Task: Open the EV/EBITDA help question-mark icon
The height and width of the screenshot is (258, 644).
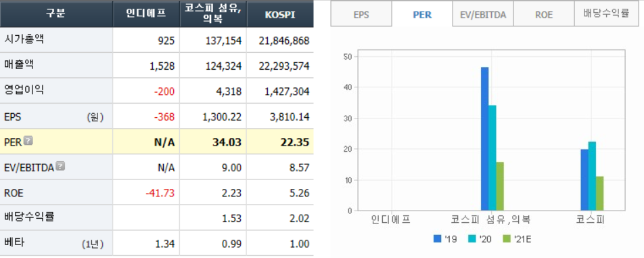Action: 60,166
